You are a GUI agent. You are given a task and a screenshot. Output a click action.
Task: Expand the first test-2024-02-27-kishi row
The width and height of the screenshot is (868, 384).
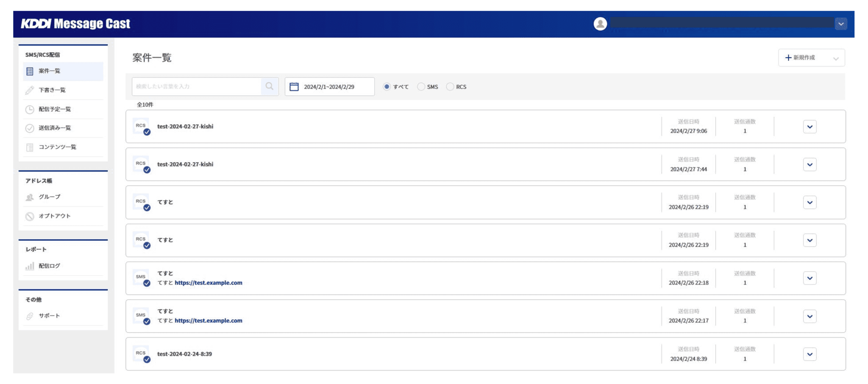coord(810,127)
